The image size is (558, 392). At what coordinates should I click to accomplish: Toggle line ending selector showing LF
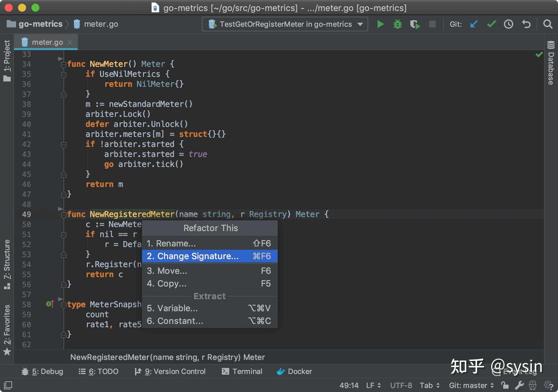(373, 385)
